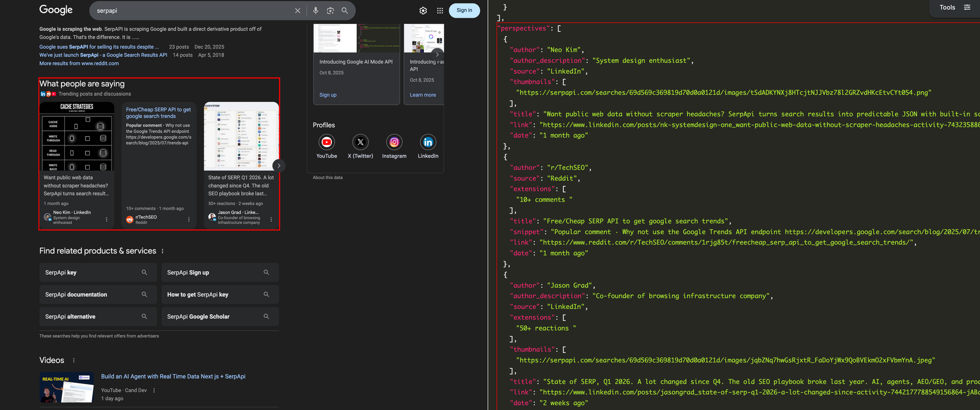Select the 'State of SERP, Q1 2026' post text
The image size is (980, 410).
click(241, 186)
